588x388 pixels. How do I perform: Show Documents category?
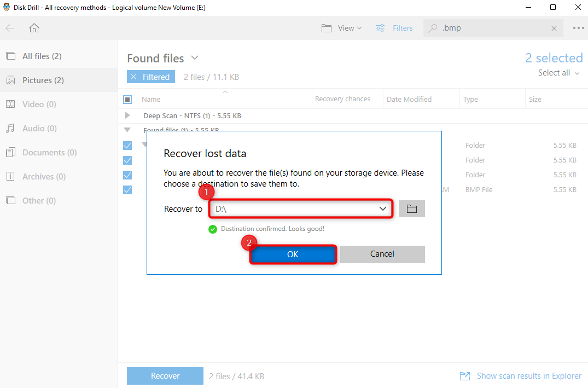coord(59,152)
